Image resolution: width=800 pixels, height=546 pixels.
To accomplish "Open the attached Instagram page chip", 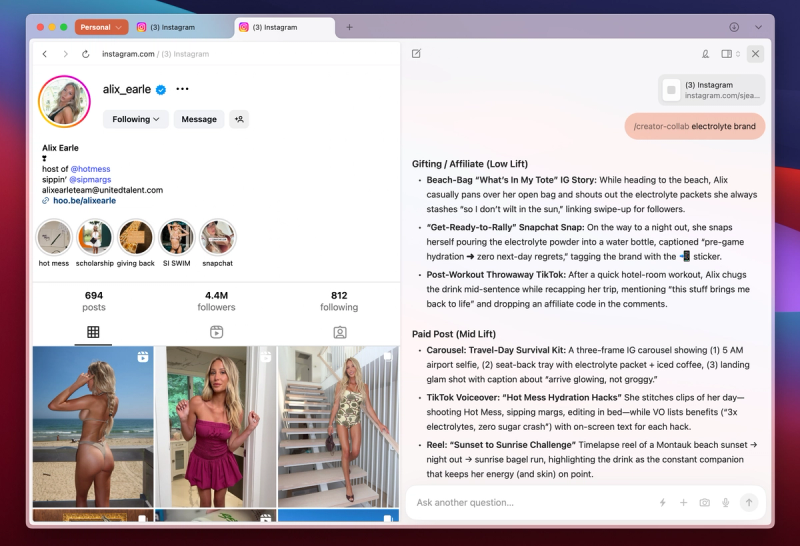I will (712, 90).
